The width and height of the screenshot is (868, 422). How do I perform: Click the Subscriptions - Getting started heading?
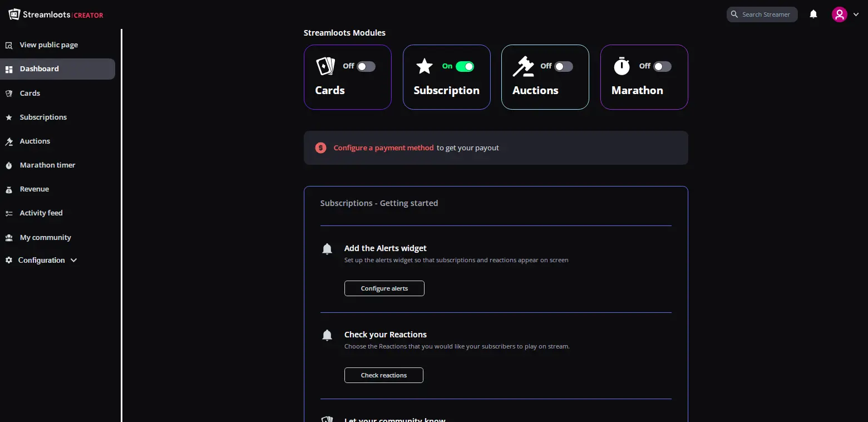tap(379, 203)
